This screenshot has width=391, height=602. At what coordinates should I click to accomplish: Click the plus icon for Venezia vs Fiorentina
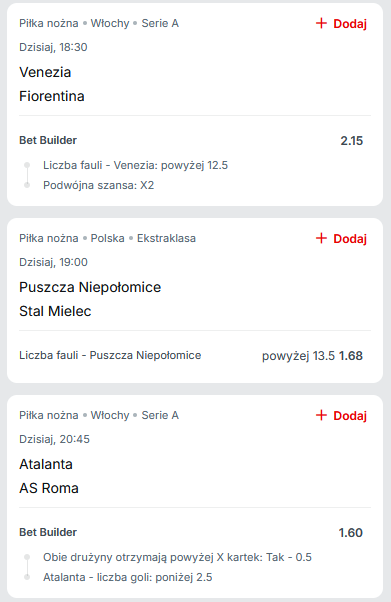pos(321,23)
